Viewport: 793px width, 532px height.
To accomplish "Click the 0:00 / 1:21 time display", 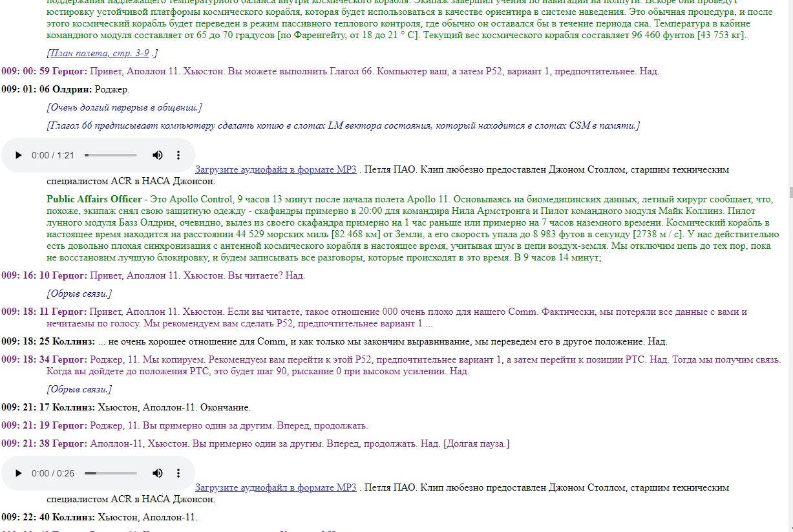I will [x=53, y=155].
